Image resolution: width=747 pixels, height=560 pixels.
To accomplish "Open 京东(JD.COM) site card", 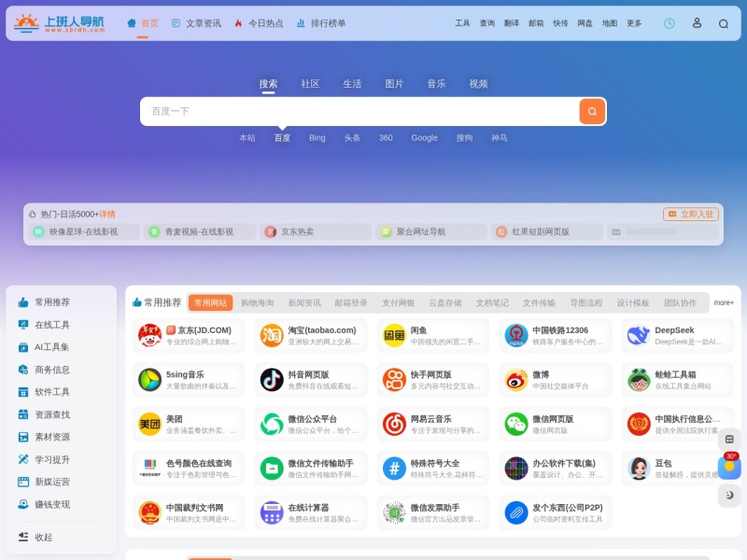I will pos(189,335).
